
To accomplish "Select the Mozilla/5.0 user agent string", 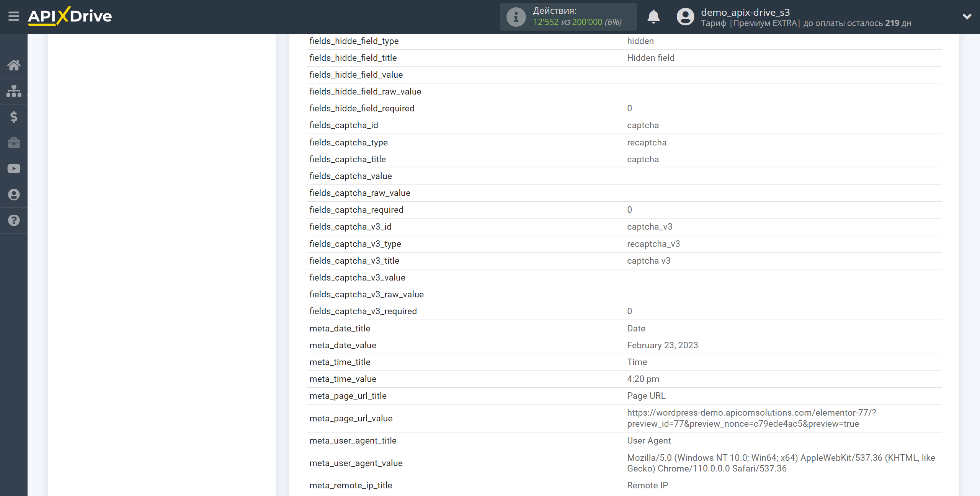I will pos(781,463).
